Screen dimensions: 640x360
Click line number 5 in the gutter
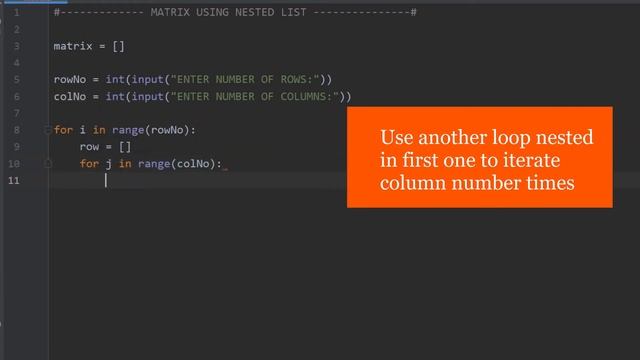[x=16, y=79]
